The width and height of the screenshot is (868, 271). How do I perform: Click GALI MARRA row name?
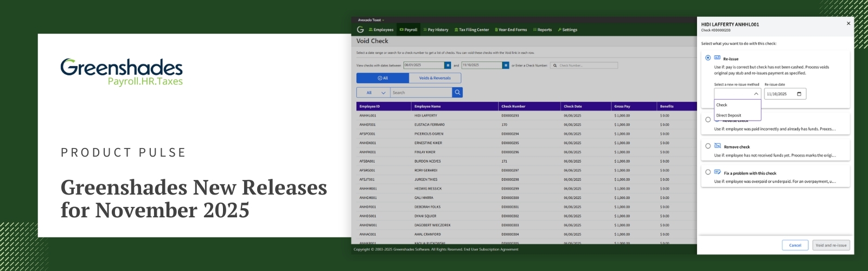tap(424, 198)
